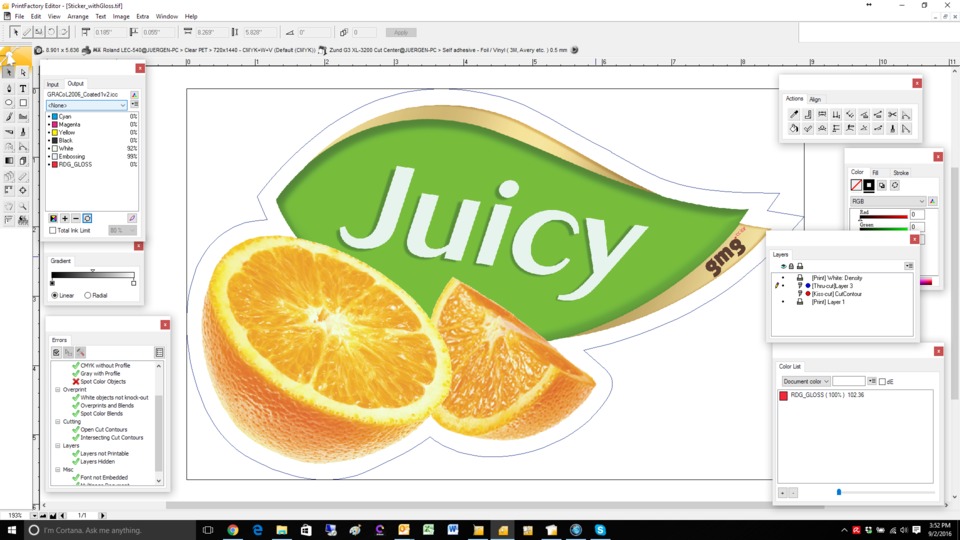Select the white arrow Direct Selection tool

click(23, 73)
